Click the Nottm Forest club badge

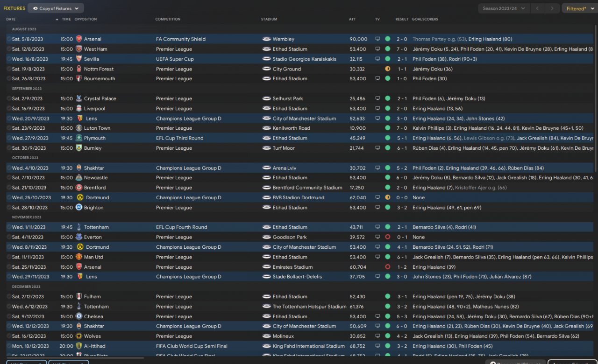(78, 69)
